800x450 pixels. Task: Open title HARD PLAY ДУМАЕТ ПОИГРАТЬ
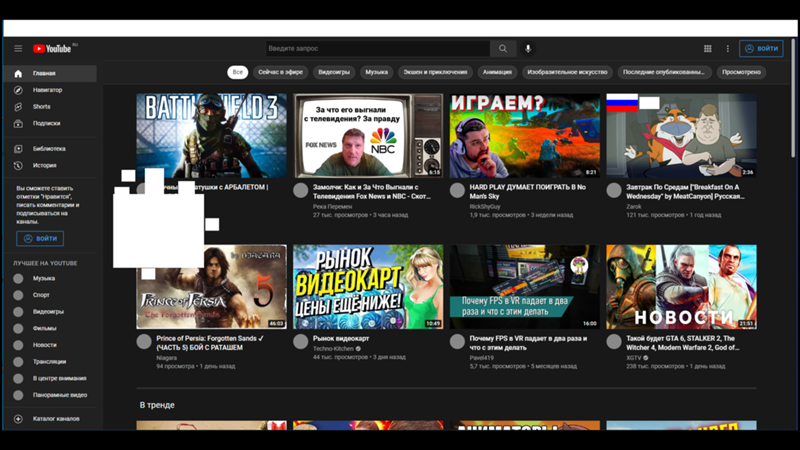(528, 192)
